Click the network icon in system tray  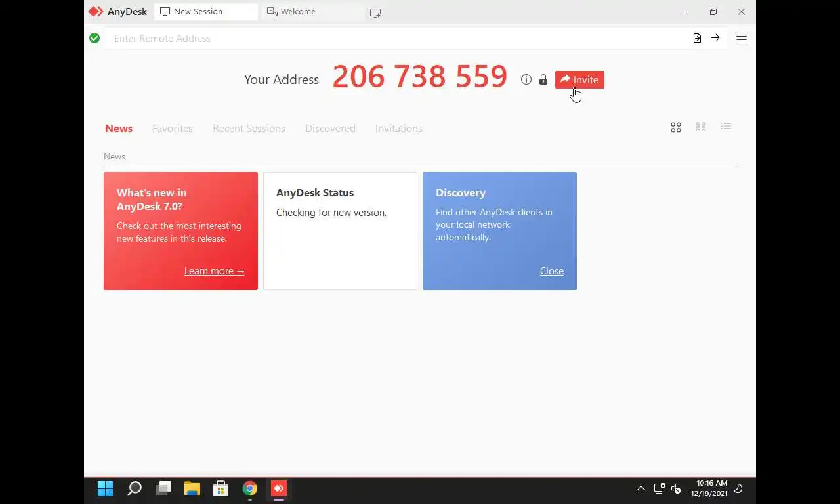click(x=660, y=488)
